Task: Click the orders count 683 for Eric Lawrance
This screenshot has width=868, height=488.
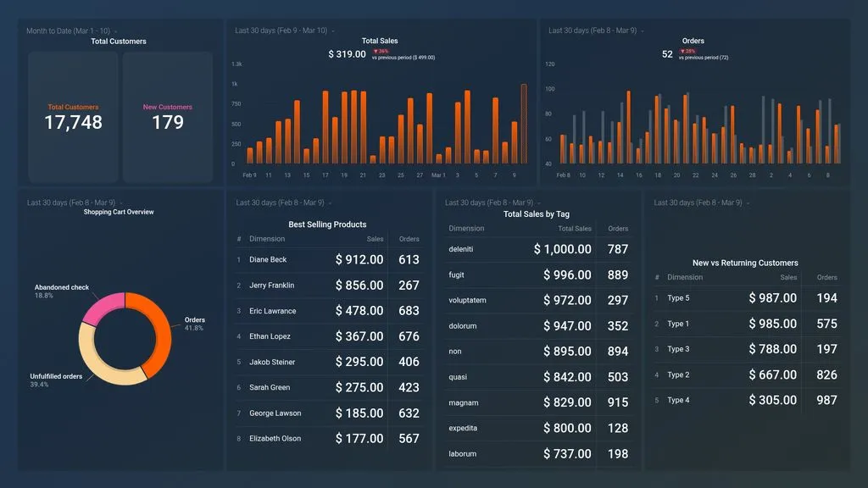Action: (409, 311)
